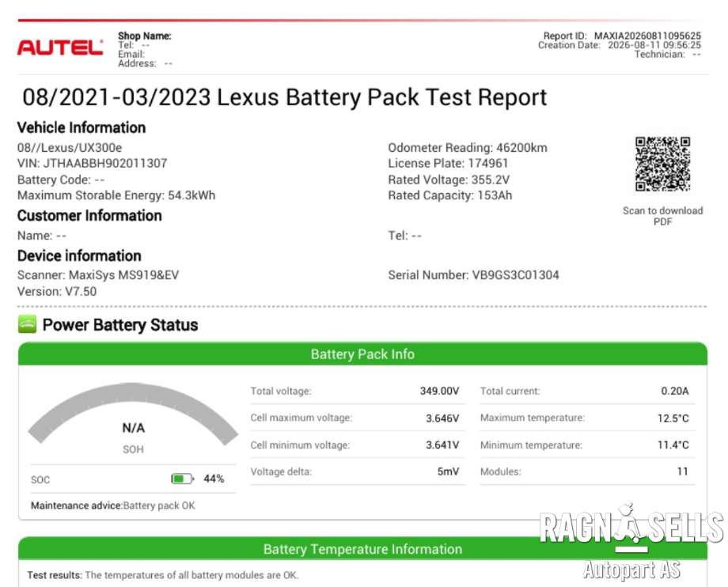Click the Modules value 11
Viewport: 728px width, 587px height.
[x=682, y=471]
